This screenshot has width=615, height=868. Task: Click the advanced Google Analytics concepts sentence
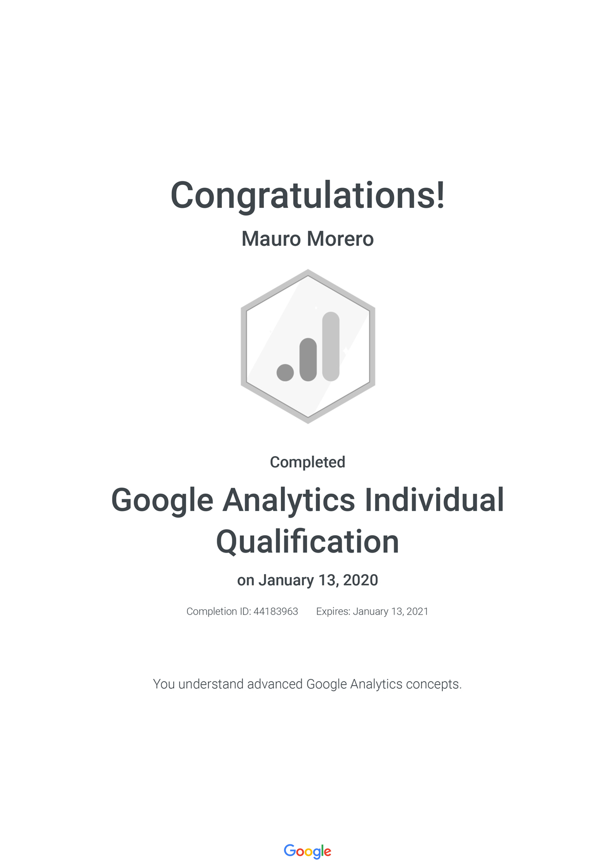307,684
